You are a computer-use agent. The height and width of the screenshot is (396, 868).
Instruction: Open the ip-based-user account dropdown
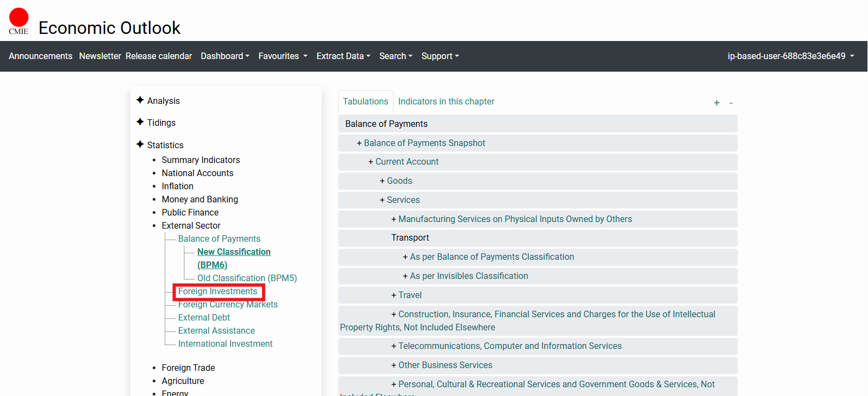click(790, 56)
